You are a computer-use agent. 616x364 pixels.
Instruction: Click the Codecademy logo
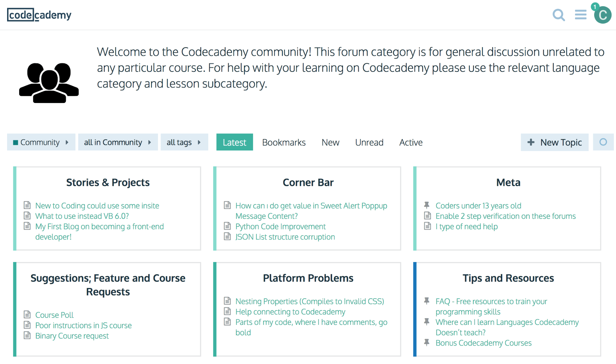tap(39, 14)
